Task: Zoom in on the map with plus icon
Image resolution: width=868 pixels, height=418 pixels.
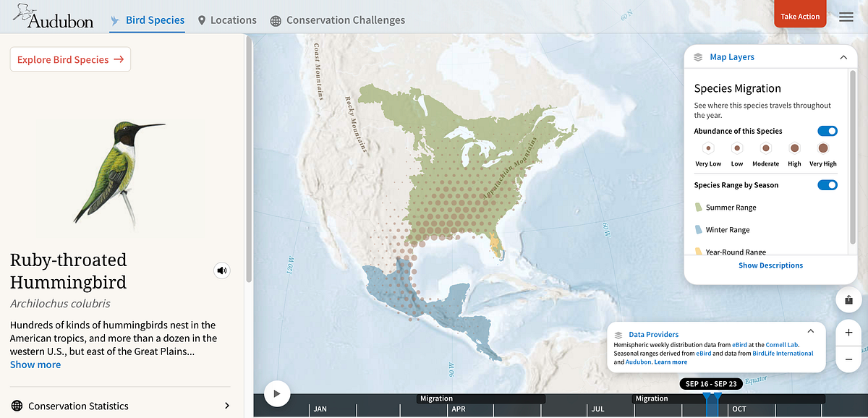Action: tap(848, 333)
